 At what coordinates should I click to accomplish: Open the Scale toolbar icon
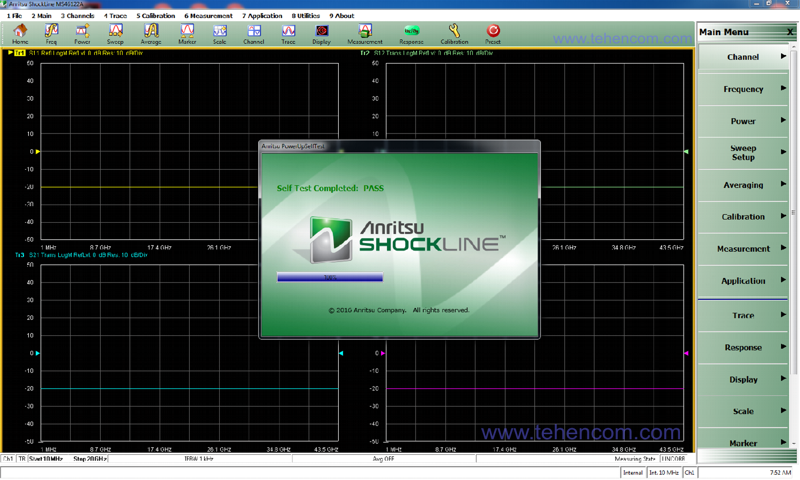coord(220,34)
